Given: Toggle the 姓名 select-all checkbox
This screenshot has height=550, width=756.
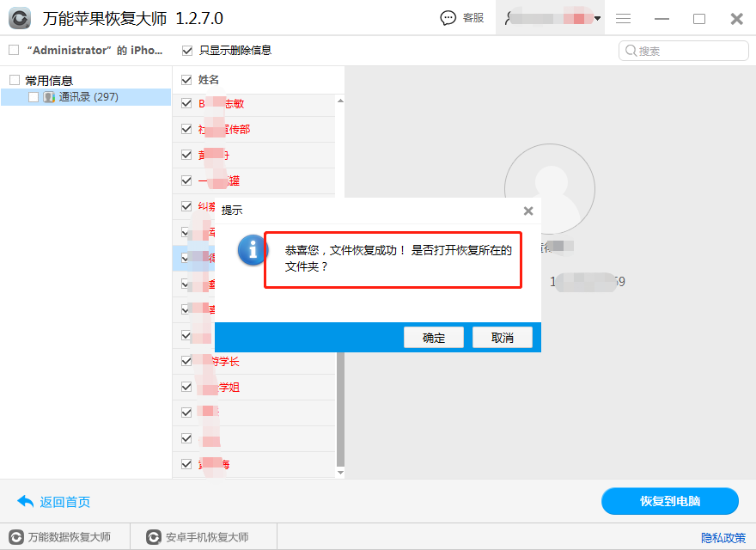Looking at the screenshot, I should point(186,80).
